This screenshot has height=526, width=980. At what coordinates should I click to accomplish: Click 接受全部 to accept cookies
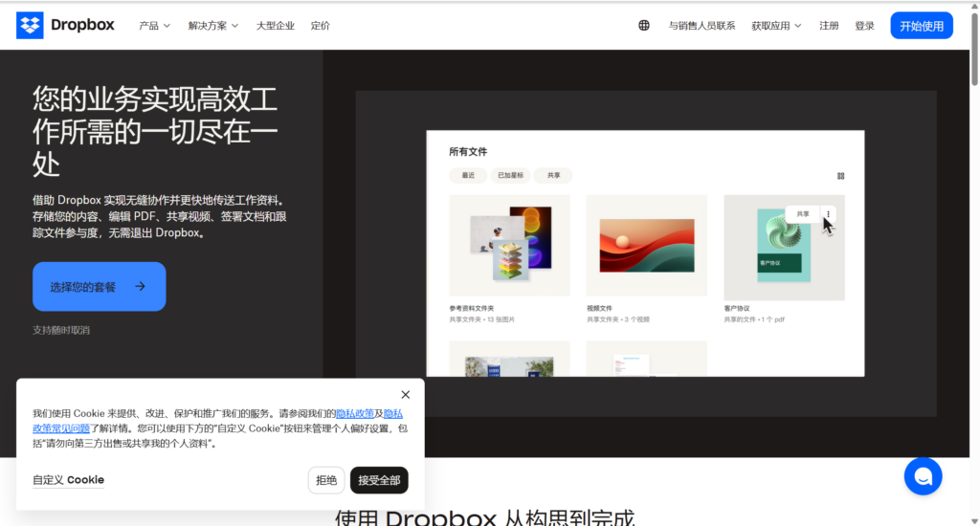coord(379,480)
